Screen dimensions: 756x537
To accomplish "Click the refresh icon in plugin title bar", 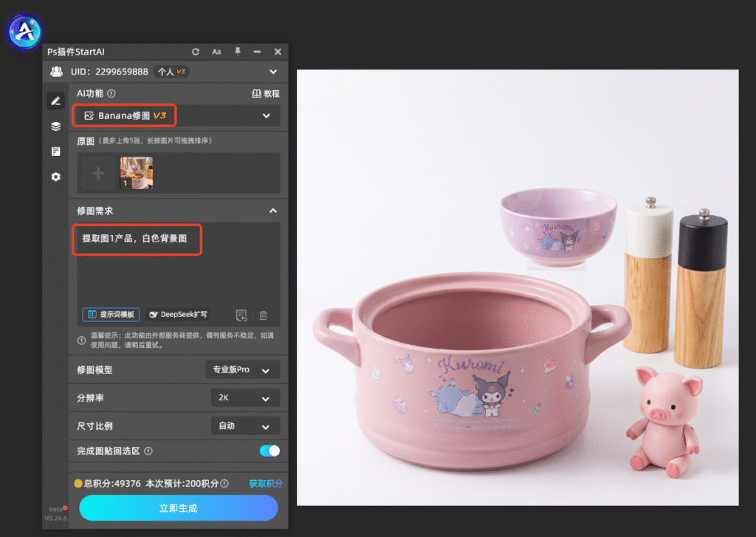I will pyautogui.click(x=195, y=52).
